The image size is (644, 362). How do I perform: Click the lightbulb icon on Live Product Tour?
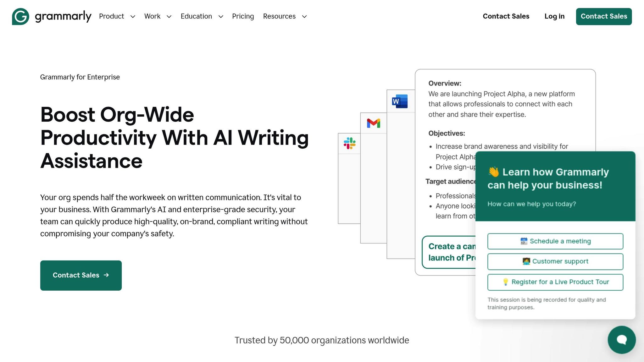click(505, 282)
